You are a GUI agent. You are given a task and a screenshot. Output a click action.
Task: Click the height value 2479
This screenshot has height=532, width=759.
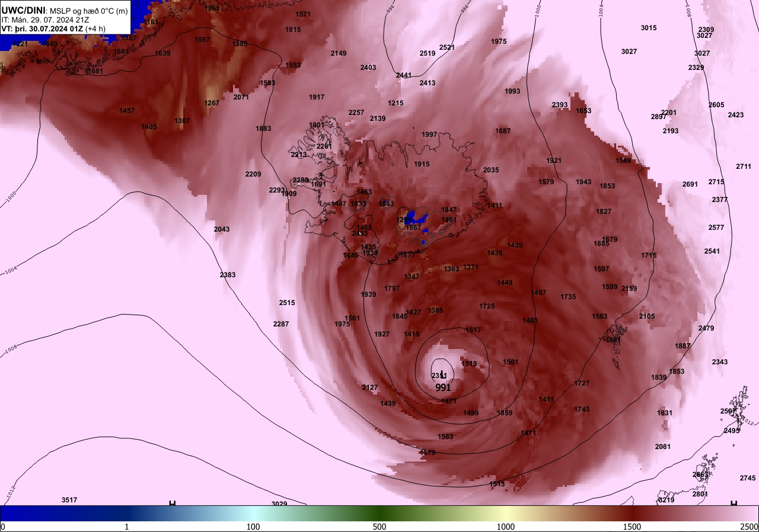coord(706,328)
